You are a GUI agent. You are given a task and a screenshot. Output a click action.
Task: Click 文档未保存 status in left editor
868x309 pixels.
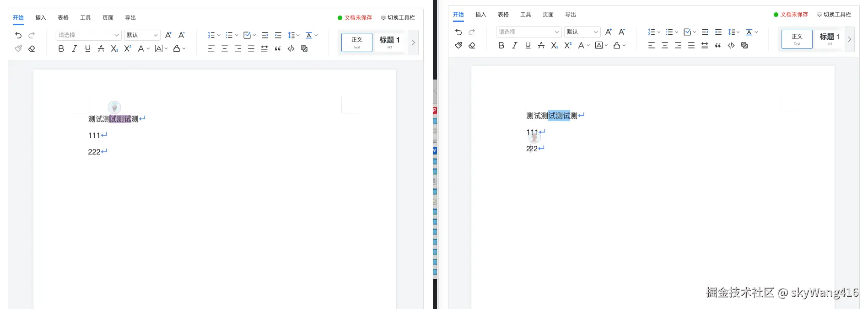(x=355, y=18)
